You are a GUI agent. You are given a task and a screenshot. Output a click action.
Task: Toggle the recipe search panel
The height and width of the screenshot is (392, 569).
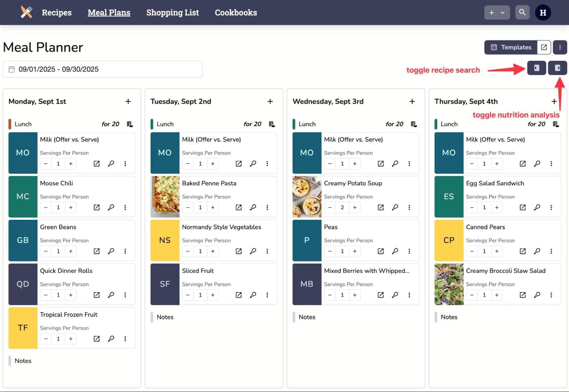[x=536, y=68]
